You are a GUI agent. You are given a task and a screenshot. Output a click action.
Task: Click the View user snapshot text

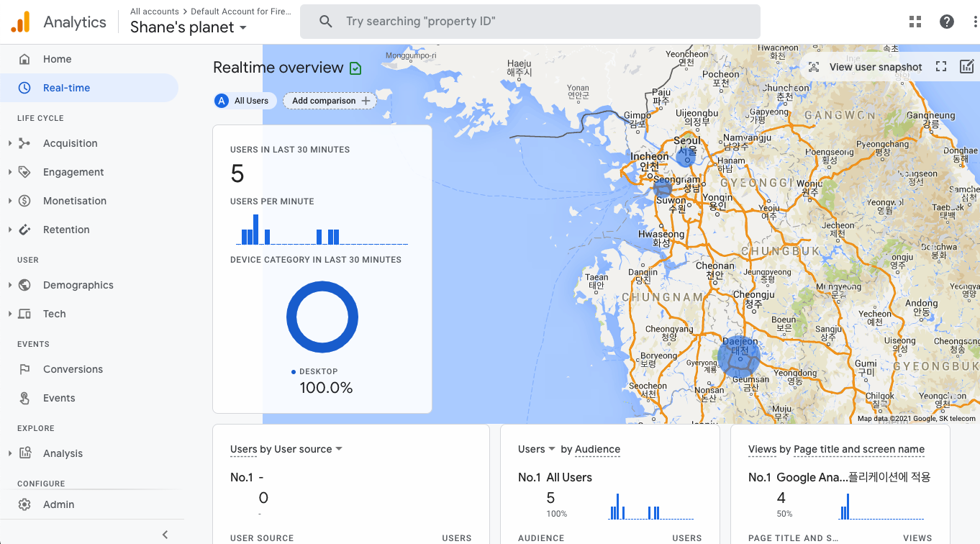(x=876, y=67)
